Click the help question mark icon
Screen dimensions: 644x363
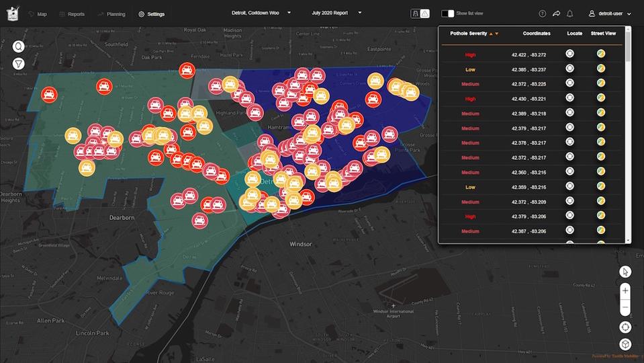click(x=543, y=13)
